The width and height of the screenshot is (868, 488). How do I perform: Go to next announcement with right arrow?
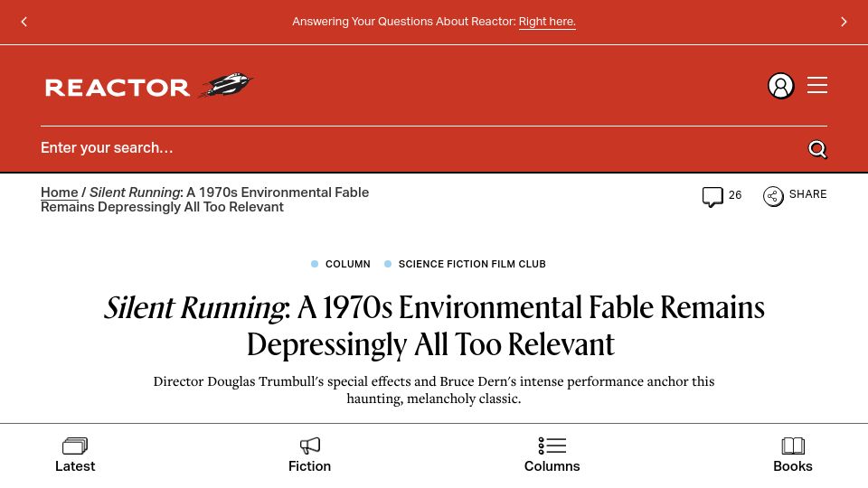click(844, 22)
